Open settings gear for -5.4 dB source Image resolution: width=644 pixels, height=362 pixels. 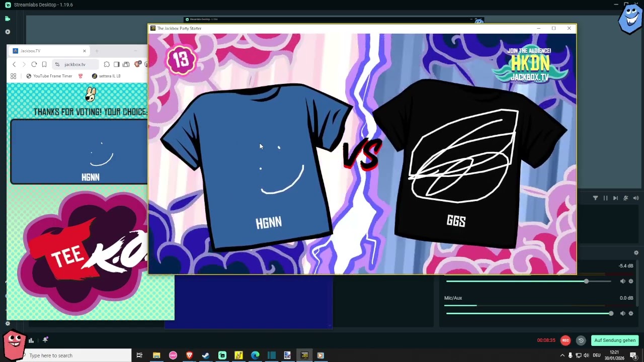(631, 281)
